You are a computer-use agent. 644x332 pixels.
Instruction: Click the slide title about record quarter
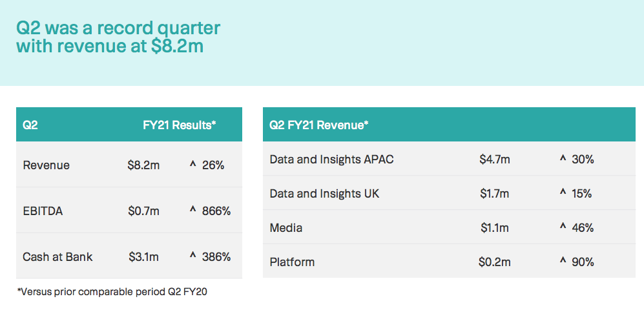pos(118,37)
